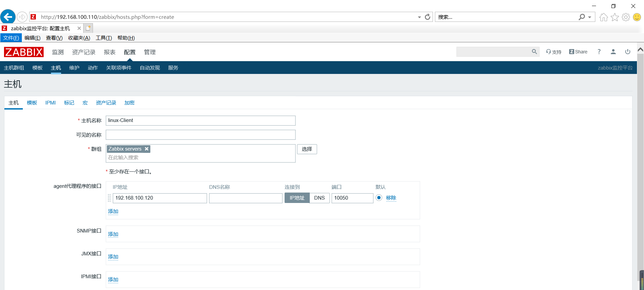Viewport: 644px width, 290px height.
Task: Click the 可见的名称 input field
Action: click(x=201, y=135)
